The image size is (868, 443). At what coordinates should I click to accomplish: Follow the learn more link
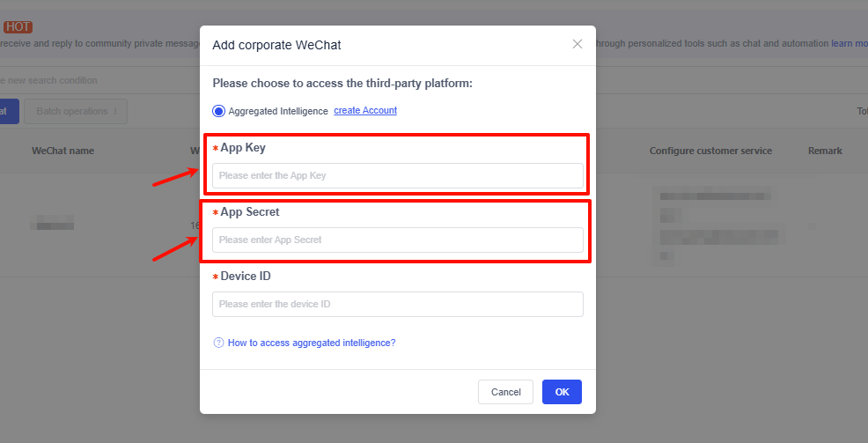click(x=849, y=43)
